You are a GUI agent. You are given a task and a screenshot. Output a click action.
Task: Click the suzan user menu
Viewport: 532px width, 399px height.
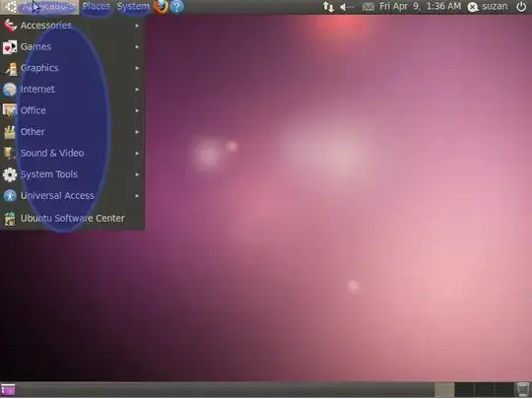coord(488,7)
